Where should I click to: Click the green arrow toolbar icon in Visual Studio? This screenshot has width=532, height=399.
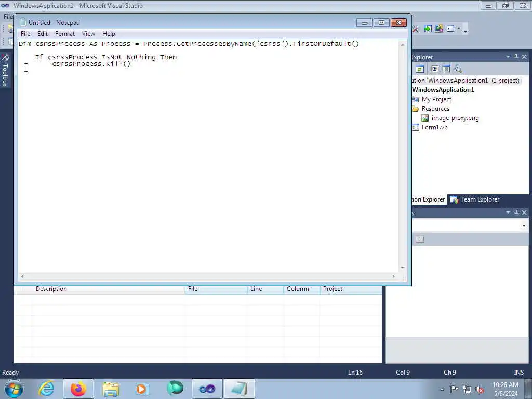(x=428, y=29)
